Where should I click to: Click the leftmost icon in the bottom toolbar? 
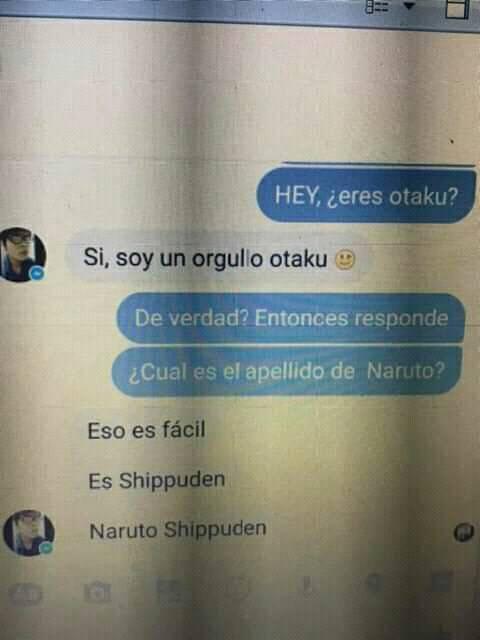24,593
